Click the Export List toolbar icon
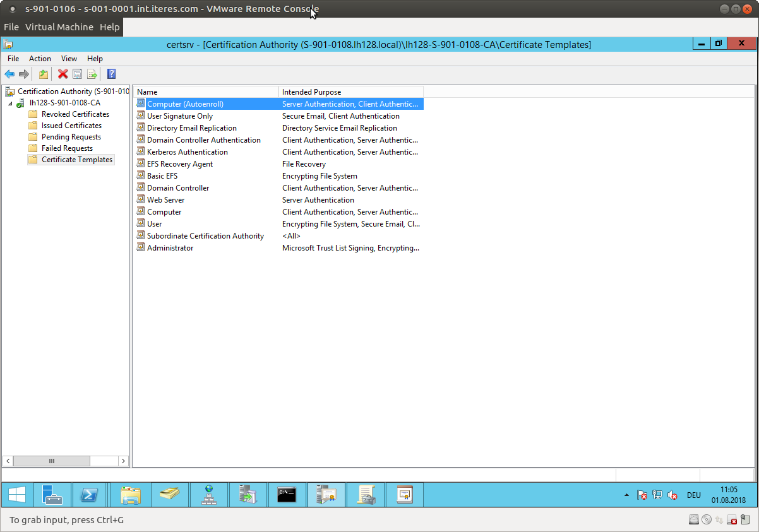 92,74
